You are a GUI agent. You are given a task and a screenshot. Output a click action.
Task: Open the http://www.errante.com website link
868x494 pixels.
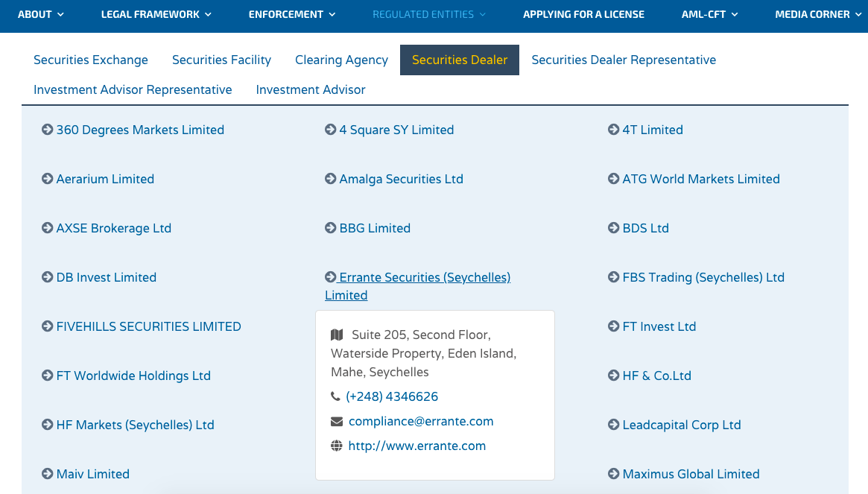click(416, 446)
